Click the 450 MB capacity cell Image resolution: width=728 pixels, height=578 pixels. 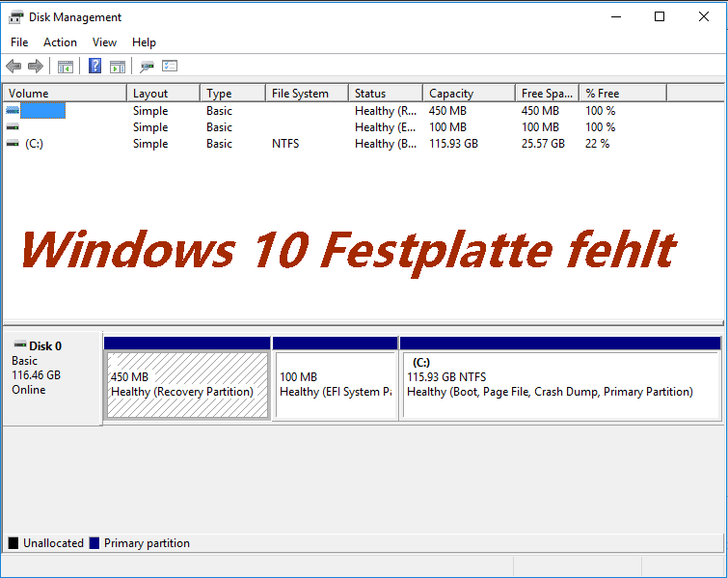click(x=447, y=111)
